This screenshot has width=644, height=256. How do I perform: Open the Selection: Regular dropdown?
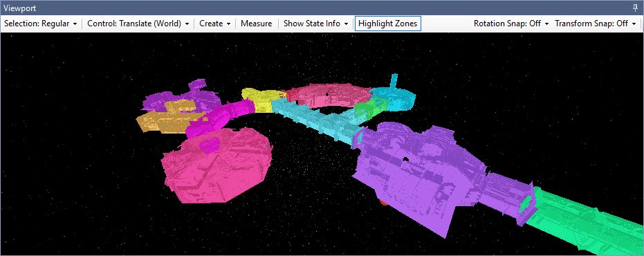41,24
